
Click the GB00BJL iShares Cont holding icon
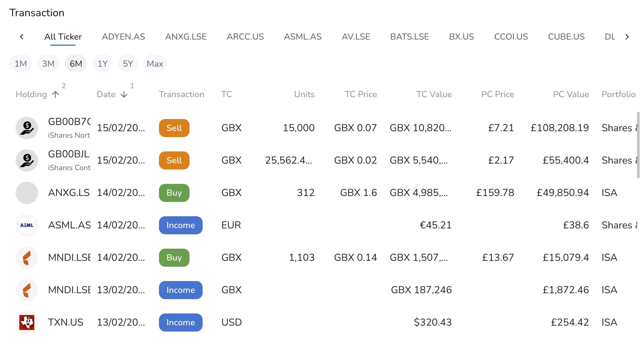tap(27, 160)
